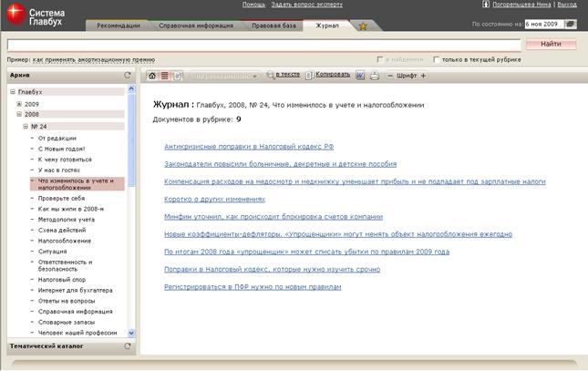This screenshot has width=588, height=371.
Task: Decrease font size with minus button
Action: click(x=390, y=76)
